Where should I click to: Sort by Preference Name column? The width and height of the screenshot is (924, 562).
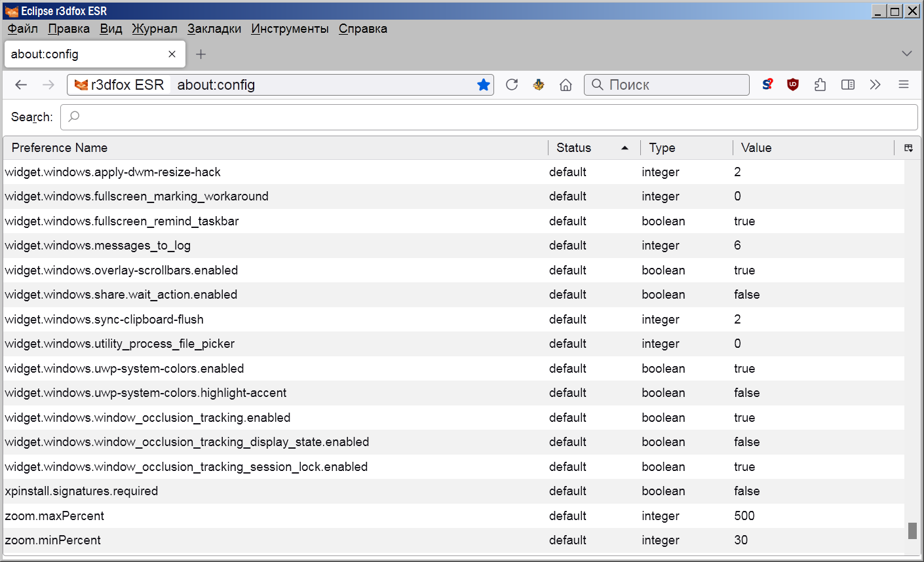coord(275,148)
